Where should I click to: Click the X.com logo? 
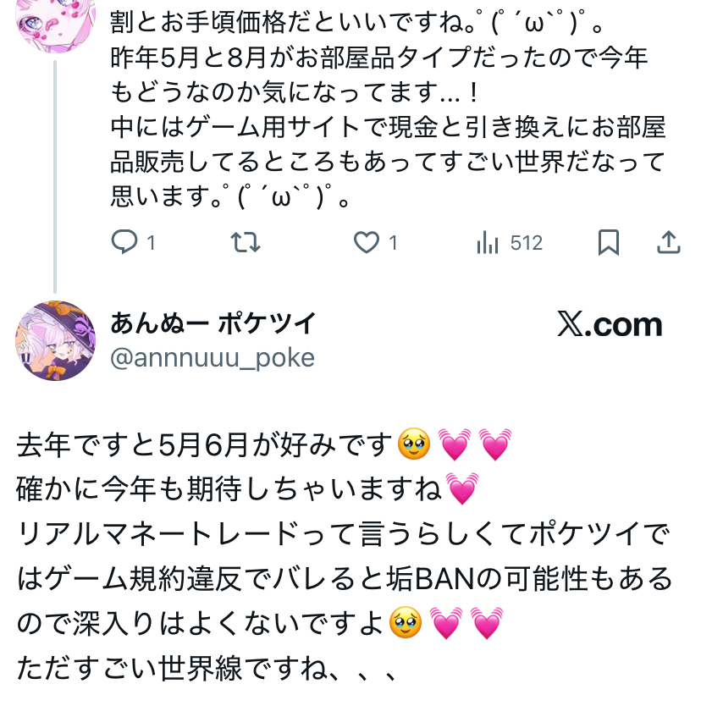click(x=610, y=325)
